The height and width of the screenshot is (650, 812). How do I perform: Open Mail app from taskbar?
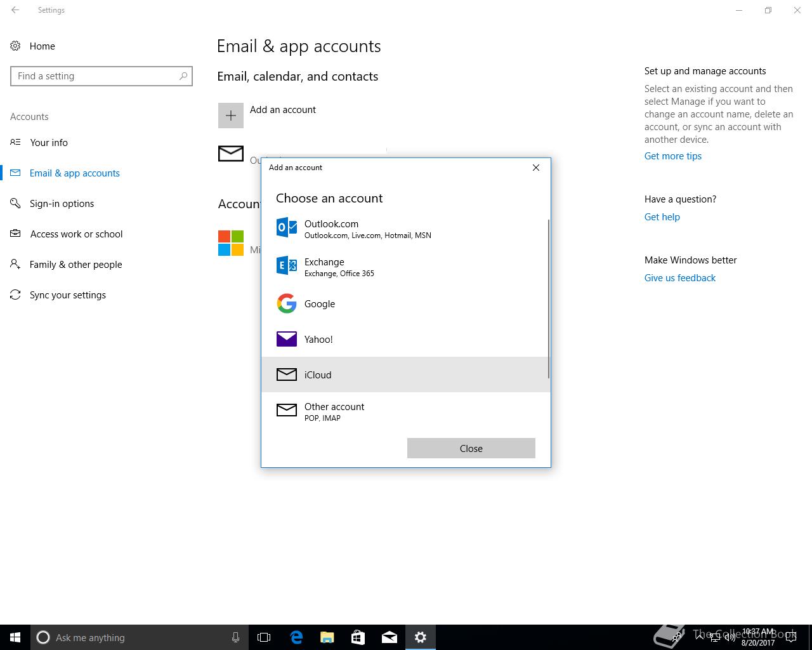[390, 637]
